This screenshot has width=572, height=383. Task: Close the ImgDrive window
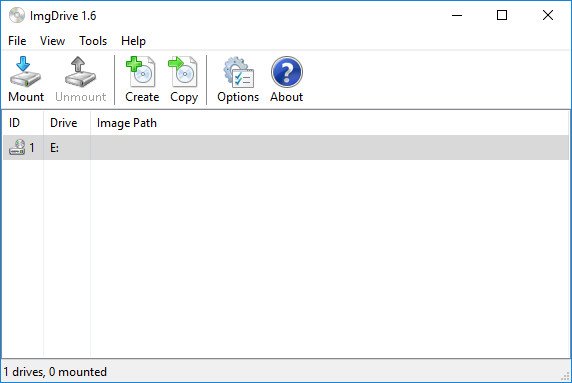coord(548,15)
